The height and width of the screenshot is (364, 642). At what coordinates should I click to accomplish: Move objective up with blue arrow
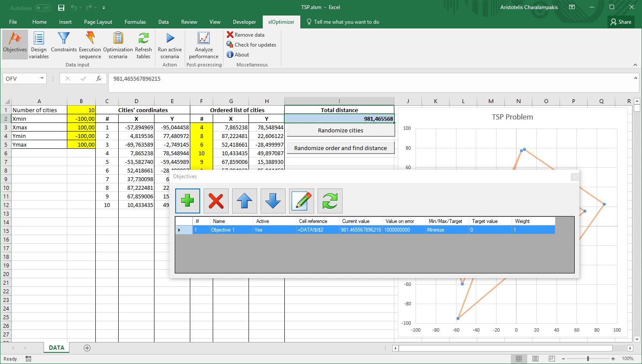point(245,201)
